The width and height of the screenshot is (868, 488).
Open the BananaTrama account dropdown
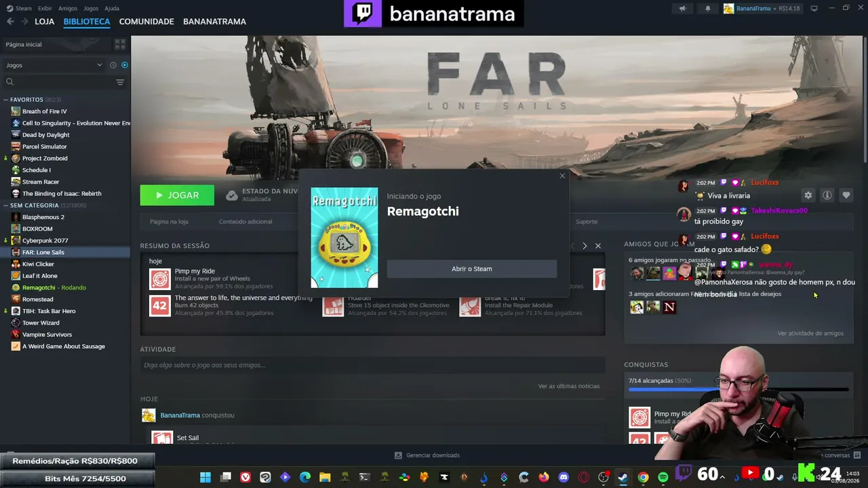(762, 9)
